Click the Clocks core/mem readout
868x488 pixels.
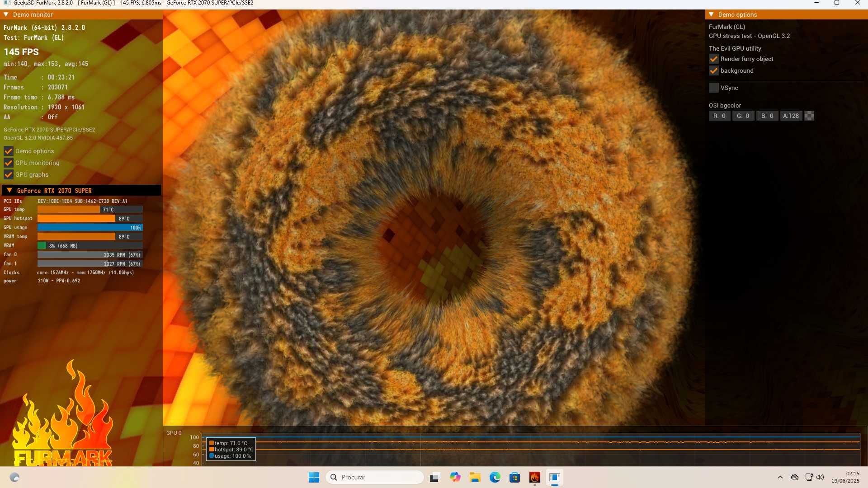click(85, 272)
